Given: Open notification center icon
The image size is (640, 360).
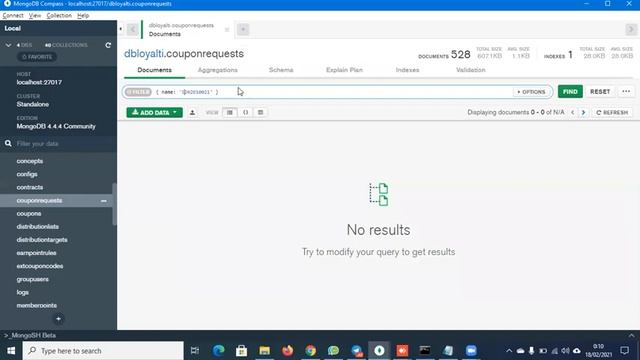Looking at the screenshot, I should click(x=624, y=351).
